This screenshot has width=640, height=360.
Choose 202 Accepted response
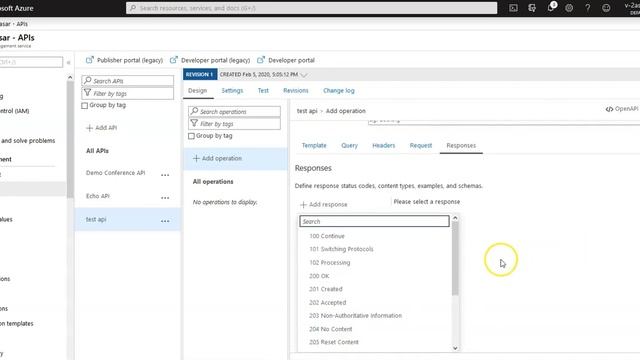327,302
